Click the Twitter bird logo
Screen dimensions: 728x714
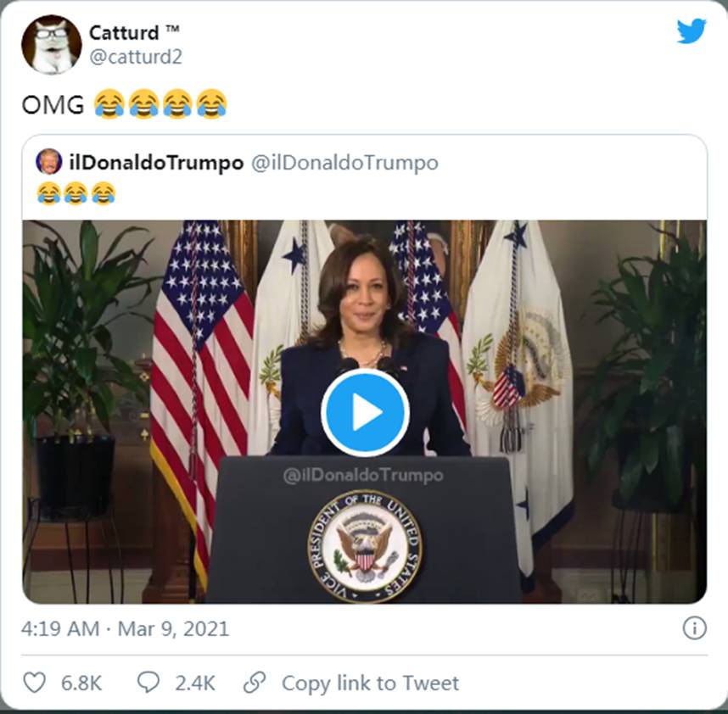[691, 32]
